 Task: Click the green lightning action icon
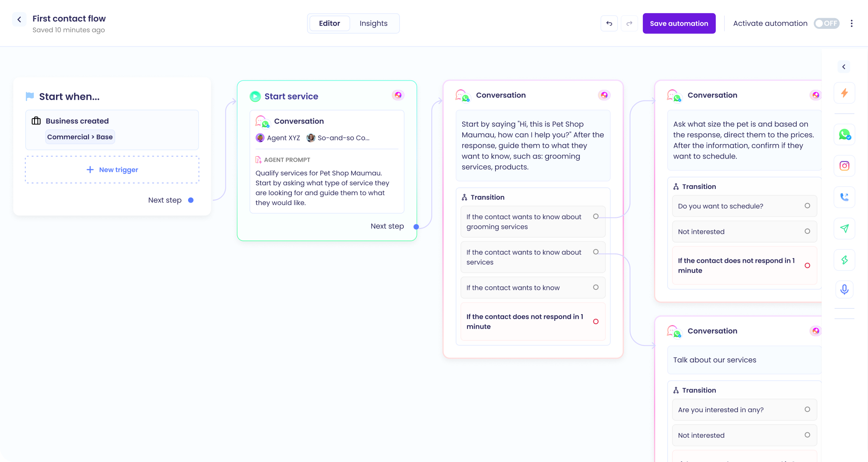pyautogui.click(x=844, y=260)
